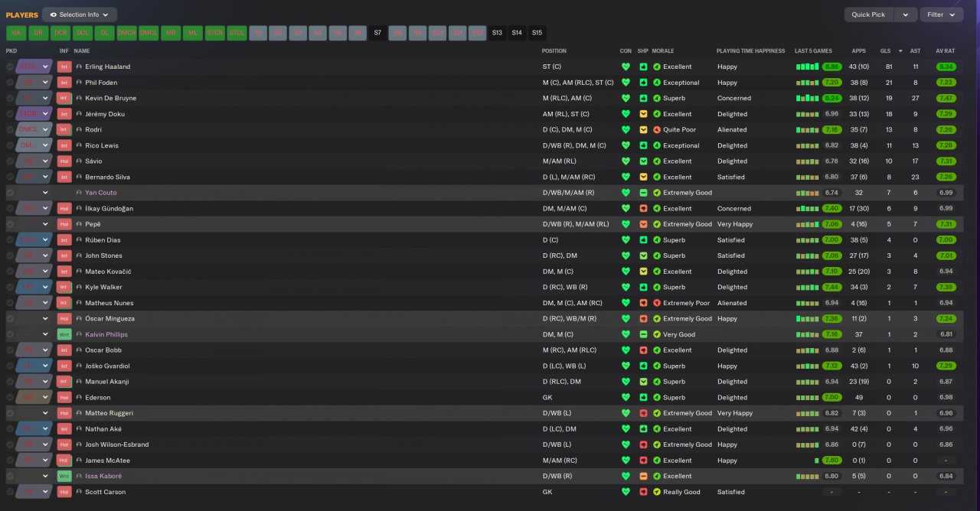This screenshot has width=980, height=511.
Task: Toggle selection check for Ederson
Action: (10, 397)
